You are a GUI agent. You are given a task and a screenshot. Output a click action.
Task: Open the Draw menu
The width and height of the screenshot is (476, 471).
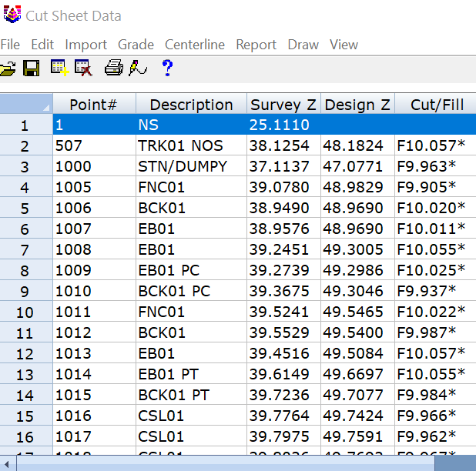[x=303, y=45]
